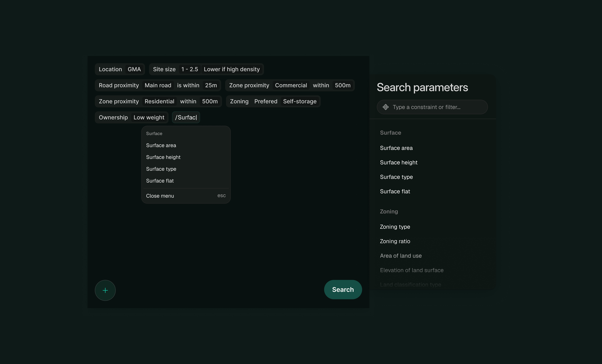The image size is (602, 364).
Task: Edit the '25m' distance value
Action: coord(211,85)
